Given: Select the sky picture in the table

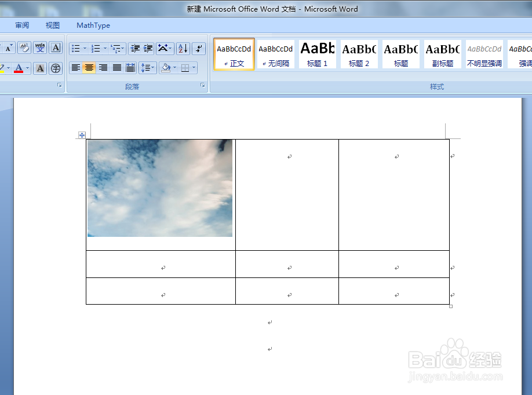Looking at the screenshot, I should [x=160, y=188].
